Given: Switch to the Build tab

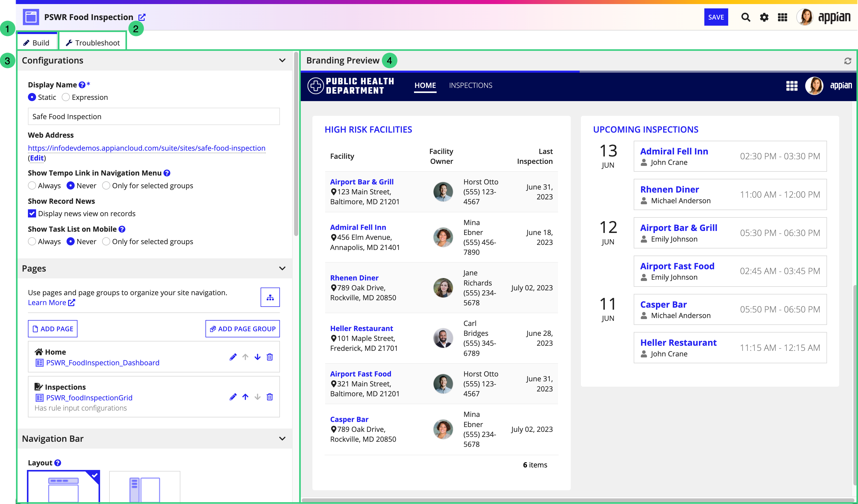Looking at the screenshot, I should pyautogui.click(x=36, y=43).
